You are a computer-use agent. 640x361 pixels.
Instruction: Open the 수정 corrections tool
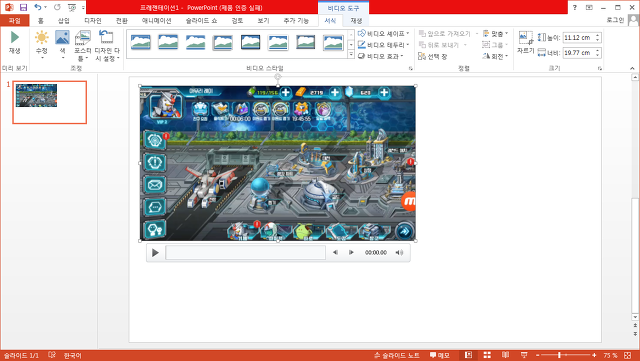(42, 44)
